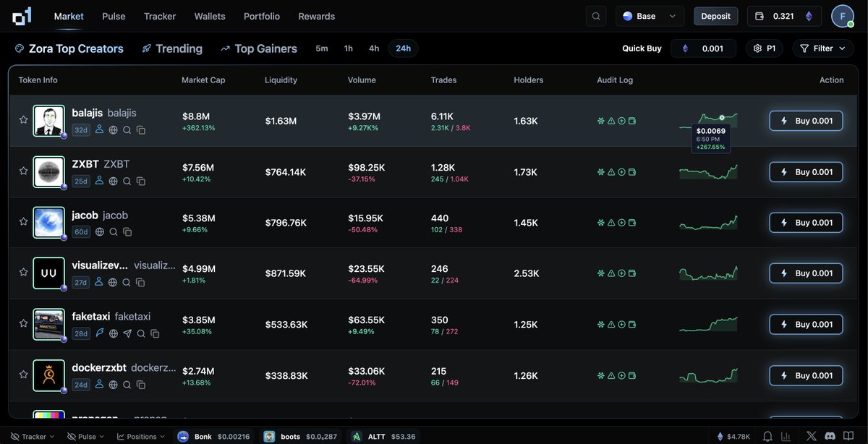Click the warning triangle audit icon for balajis
This screenshot has width=868, height=444.
[611, 121]
